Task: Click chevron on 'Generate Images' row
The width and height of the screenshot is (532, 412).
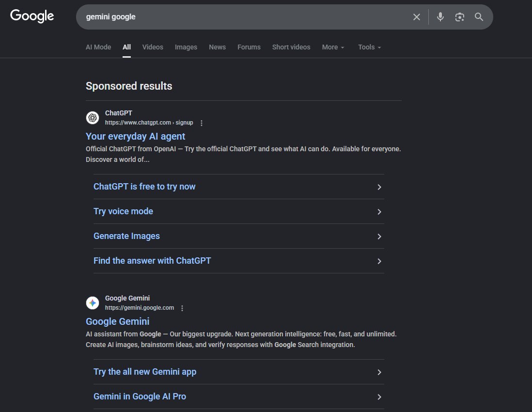Action: coord(379,237)
